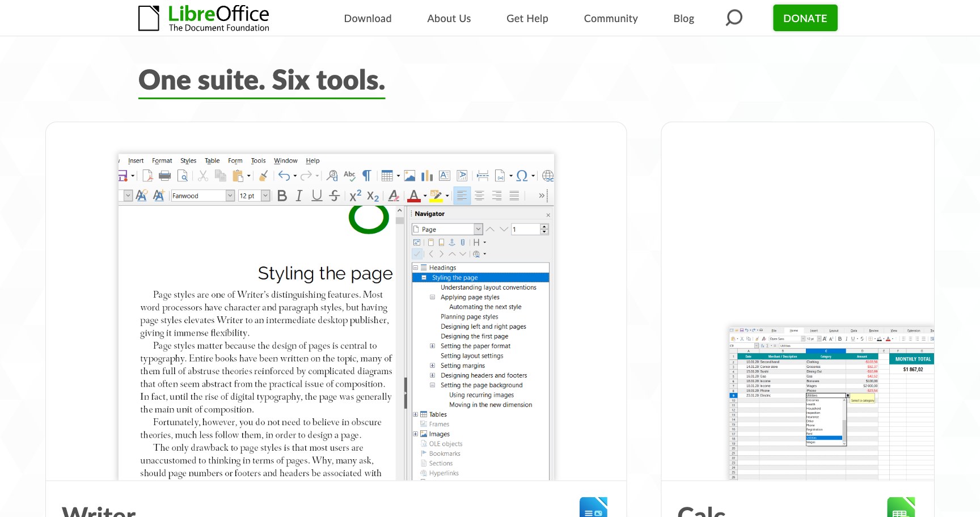This screenshot has width=980, height=517.
Task: Toggle Justified alignment in Writer screenshot
Action: pos(514,196)
